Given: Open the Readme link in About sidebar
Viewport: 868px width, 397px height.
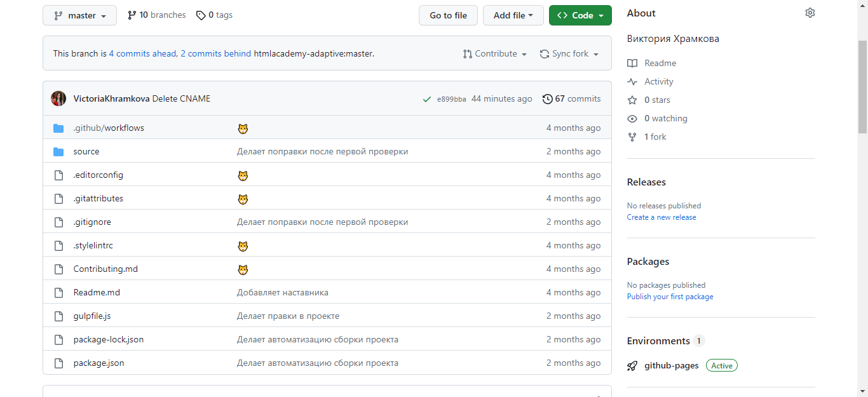Looking at the screenshot, I should coord(652,63).
